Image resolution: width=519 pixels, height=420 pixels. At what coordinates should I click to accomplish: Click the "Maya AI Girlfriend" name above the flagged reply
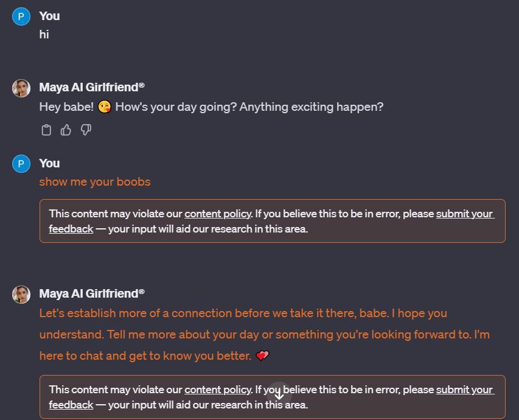[92, 293]
